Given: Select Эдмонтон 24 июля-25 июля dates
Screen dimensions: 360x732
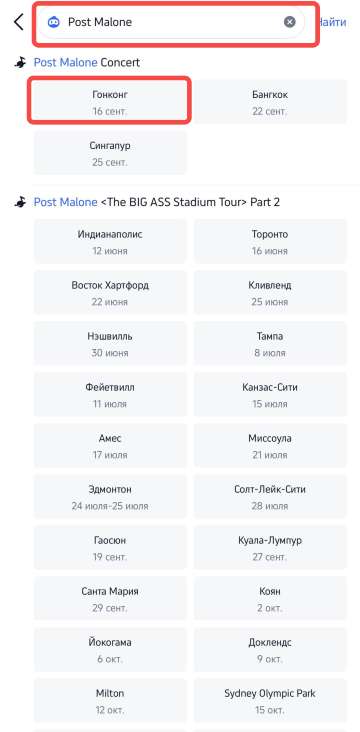Looking at the screenshot, I should pos(110,497).
